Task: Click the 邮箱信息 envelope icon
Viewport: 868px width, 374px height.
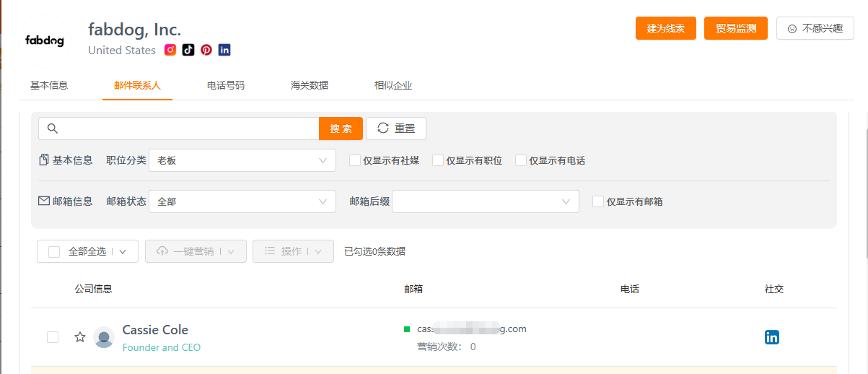Action: click(x=44, y=201)
